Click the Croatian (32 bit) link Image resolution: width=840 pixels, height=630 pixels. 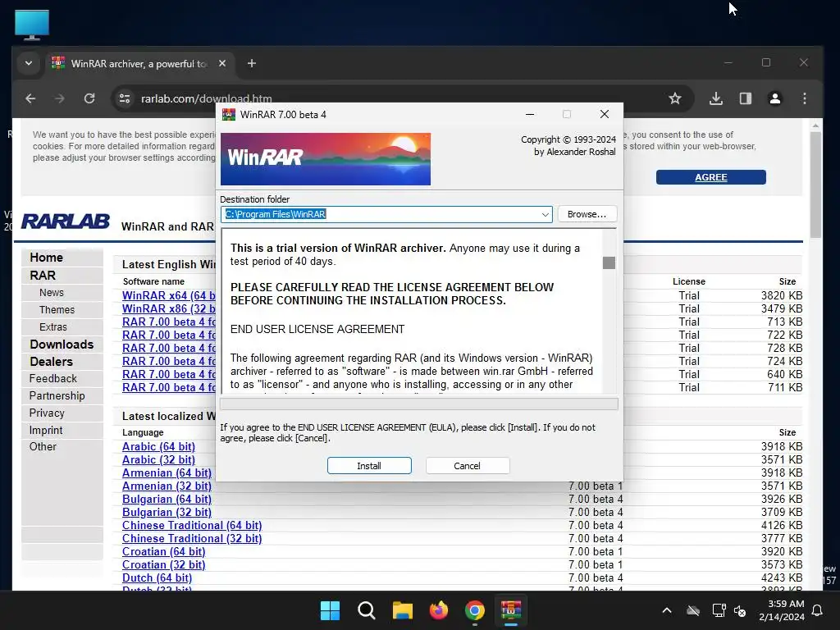(163, 564)
